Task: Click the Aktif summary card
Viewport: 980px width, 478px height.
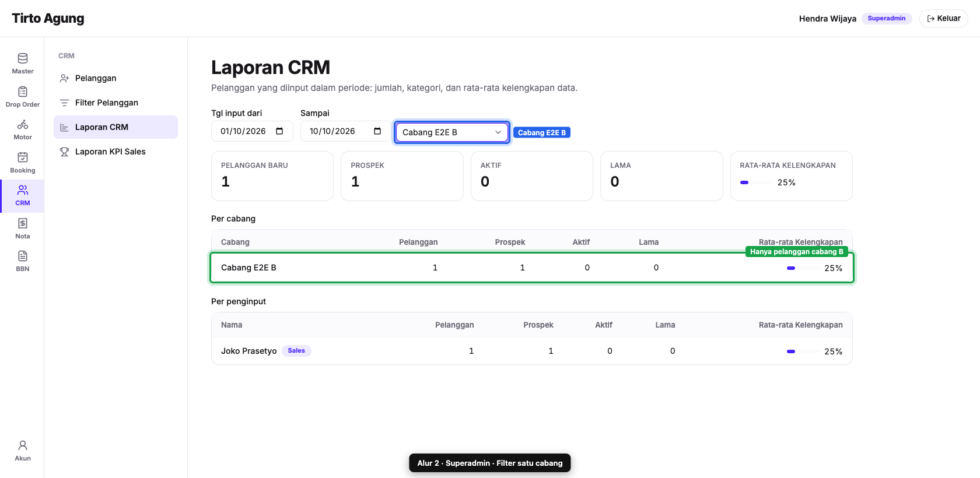Action: pos(532,176)
